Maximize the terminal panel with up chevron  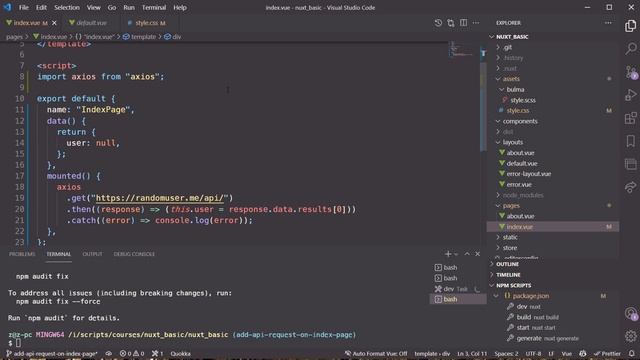[467, 254]
